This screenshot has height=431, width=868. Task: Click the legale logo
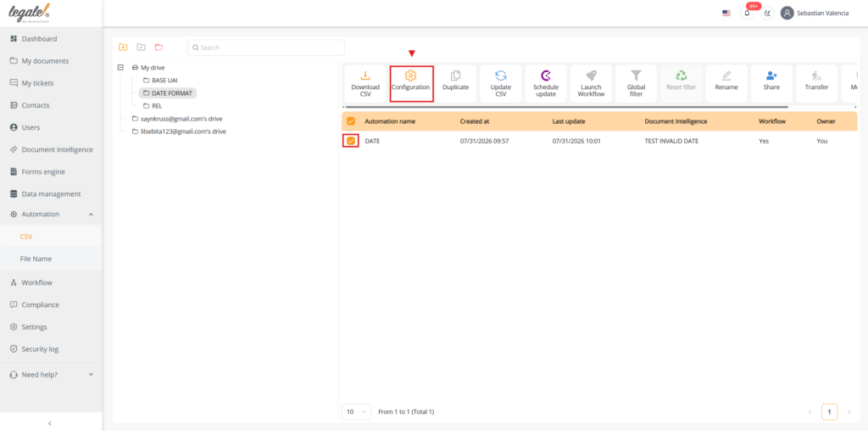[30, 12]
